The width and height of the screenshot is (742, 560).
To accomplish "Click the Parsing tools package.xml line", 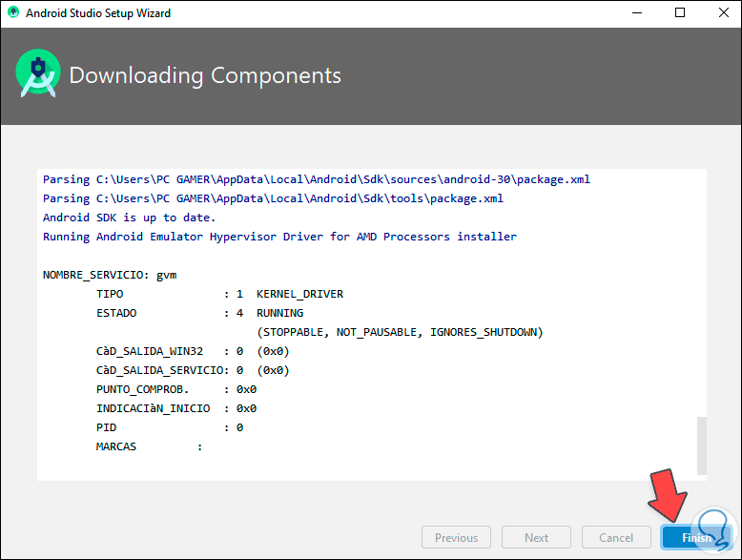I will pos(273,197).
